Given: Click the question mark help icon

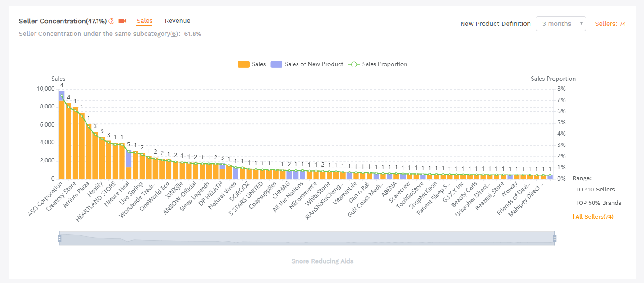Looking at the screenshot, I should pyautogui.click(x=111, y=21).
